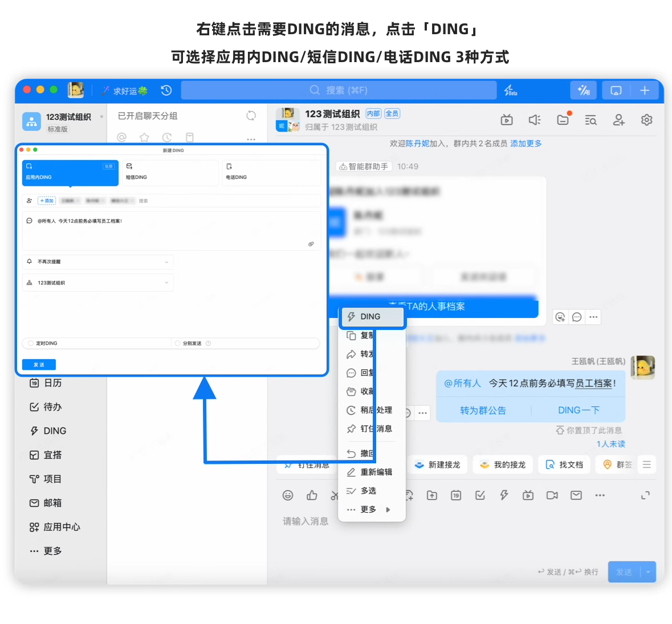Click DING lightning icon in message toolbar
This screenshot has width=672, height=624.
504,495
